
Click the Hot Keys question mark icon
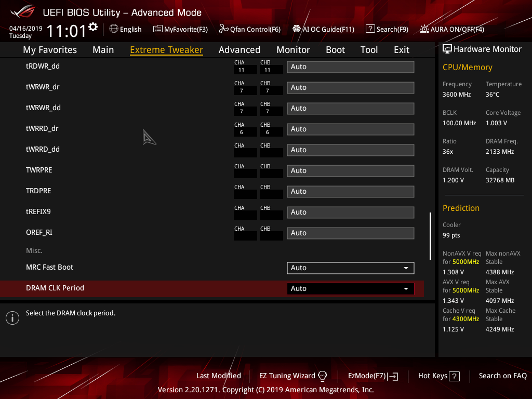click(x=454, y=376)
